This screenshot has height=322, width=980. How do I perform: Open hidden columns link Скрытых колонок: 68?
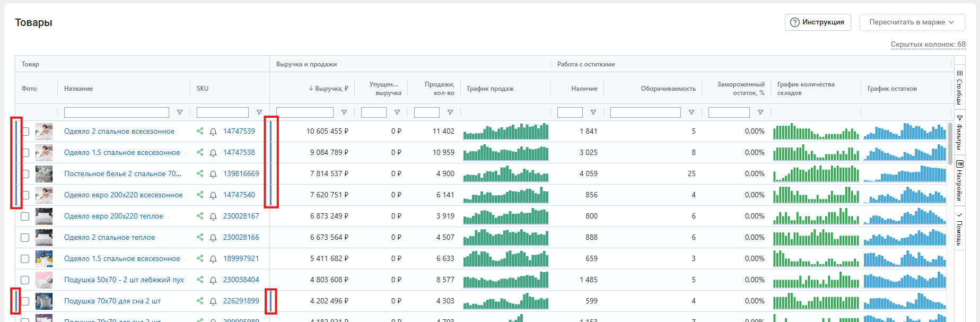(x=927, y=45)
